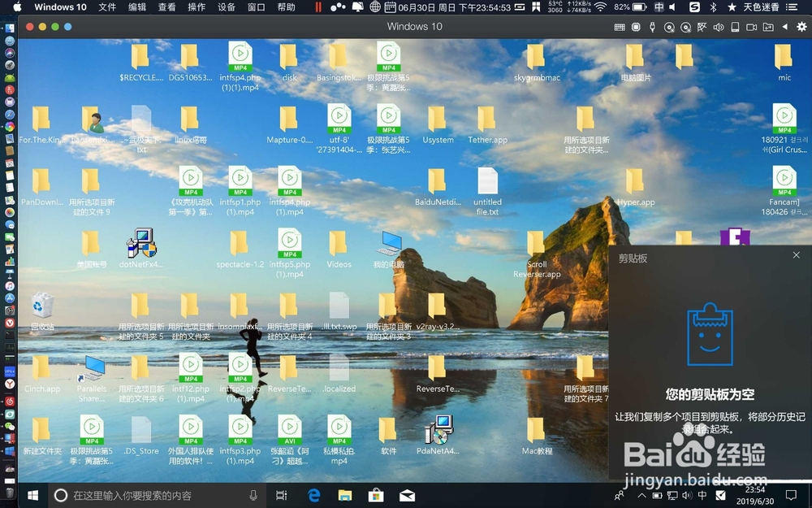Viewport: 812px width, 508px height.
Task: Open the 私模私拍.mp4 video file
Action: pyautogui.click(x=339, y=440)
